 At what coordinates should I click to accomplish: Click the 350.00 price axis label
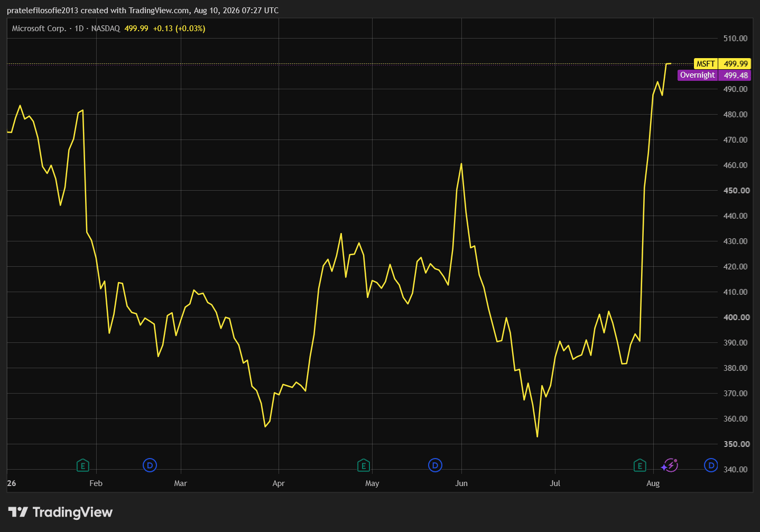point(737,444)
